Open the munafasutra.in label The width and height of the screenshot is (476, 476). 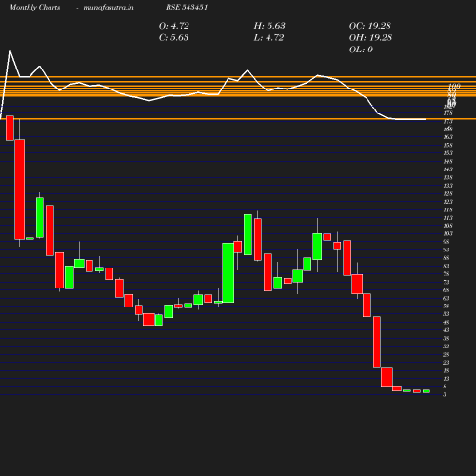[x=109, y=7]
